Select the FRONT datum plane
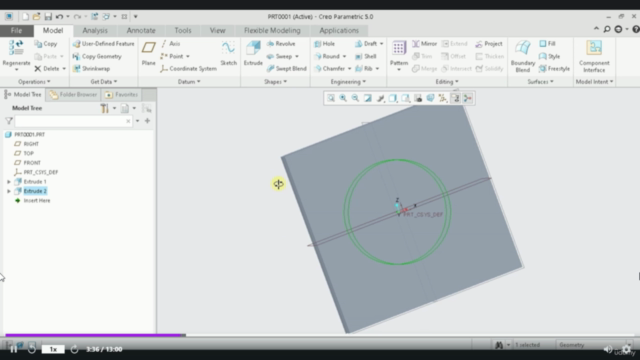 pos(28,163)
